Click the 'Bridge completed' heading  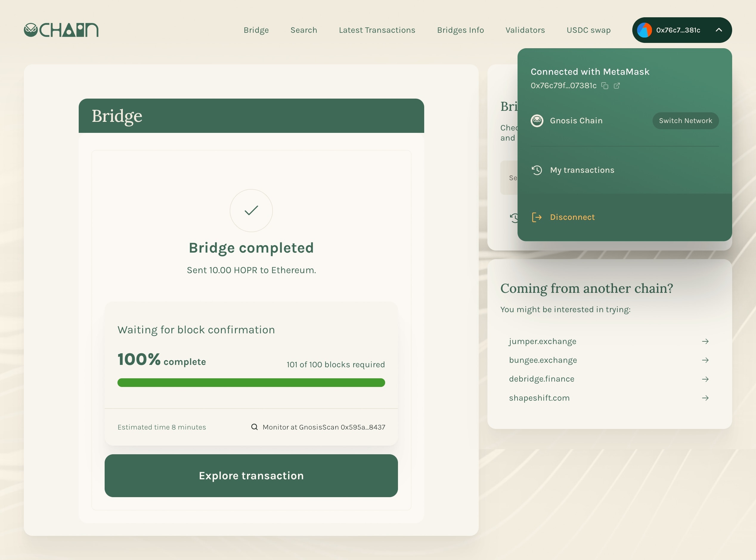(x=251, y=248)
